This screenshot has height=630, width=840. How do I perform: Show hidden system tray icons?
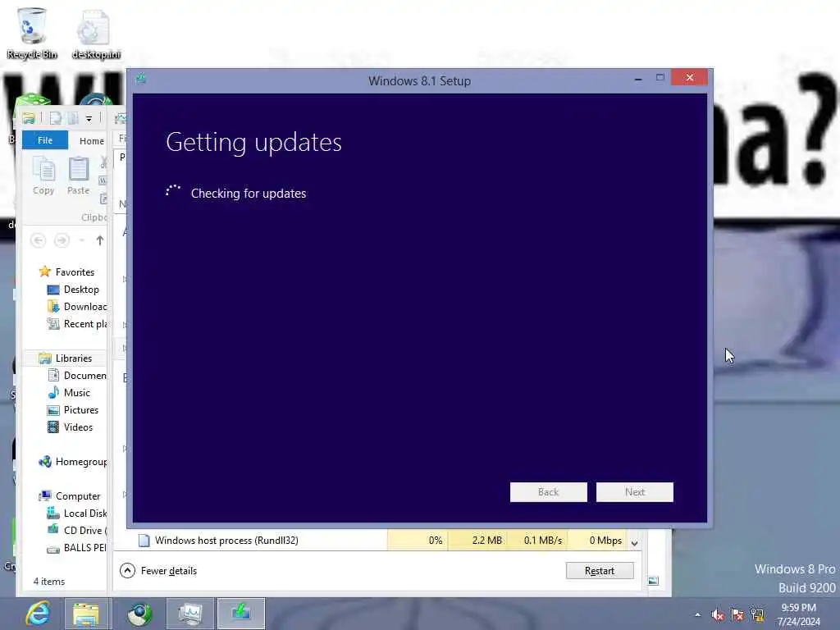coord(697,614)
